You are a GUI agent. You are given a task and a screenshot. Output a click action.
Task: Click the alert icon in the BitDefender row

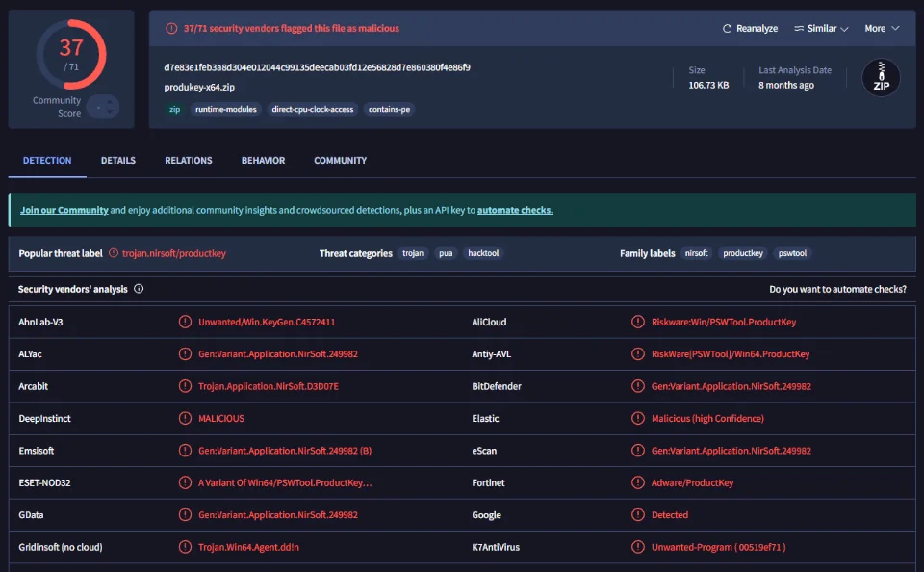tap(637, 386)
